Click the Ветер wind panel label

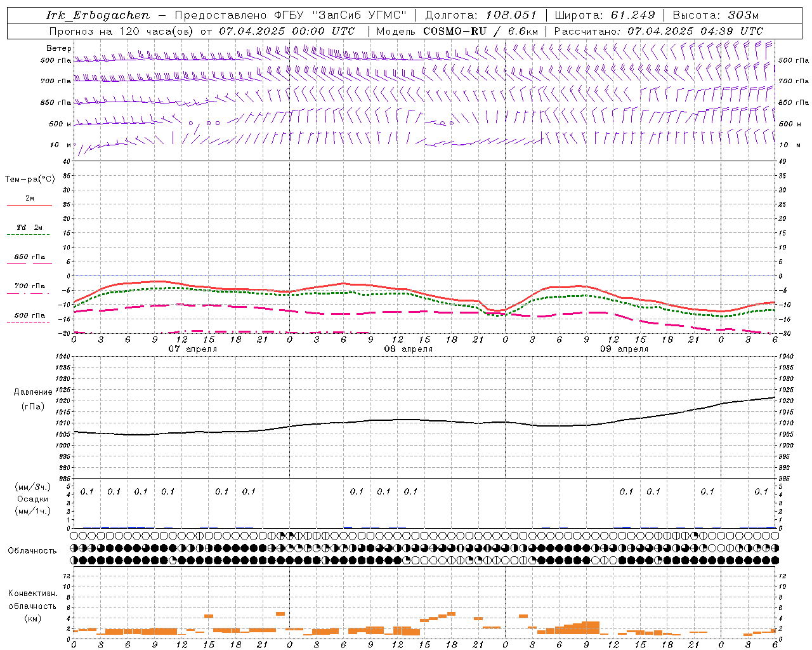click(59, 48)
